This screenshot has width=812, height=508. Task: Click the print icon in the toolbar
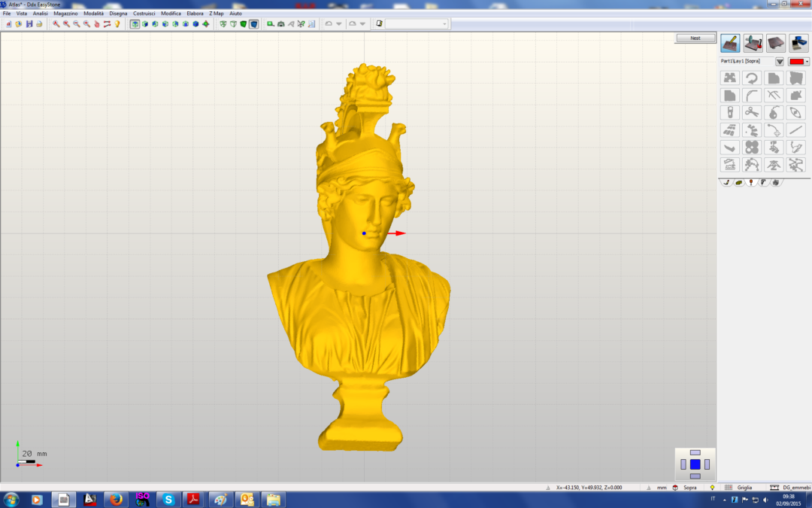[39, 24]
